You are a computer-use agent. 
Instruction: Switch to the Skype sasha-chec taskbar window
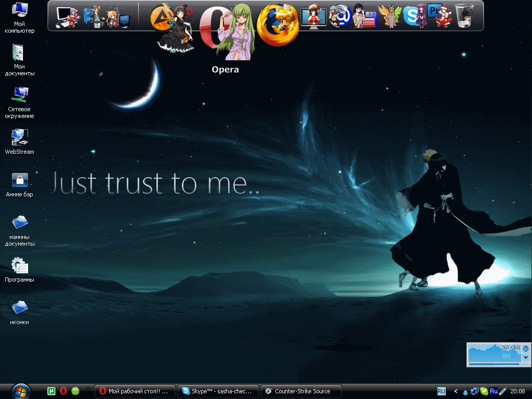[218, 391]
